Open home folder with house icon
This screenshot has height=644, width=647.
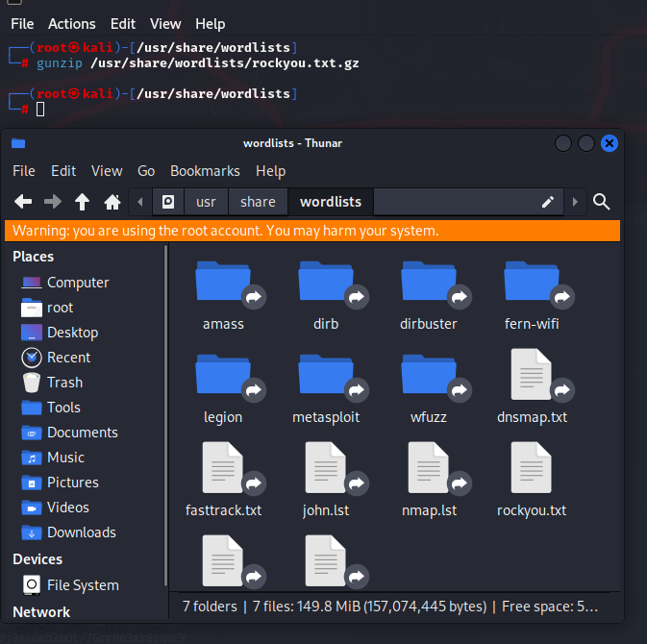(x=112, y=202)
